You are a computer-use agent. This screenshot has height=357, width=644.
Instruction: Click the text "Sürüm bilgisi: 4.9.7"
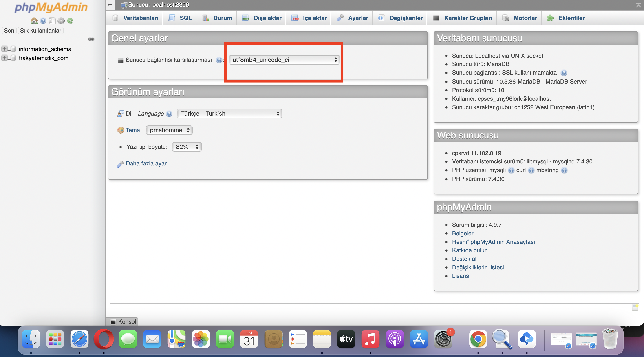[x=477, y=225]
